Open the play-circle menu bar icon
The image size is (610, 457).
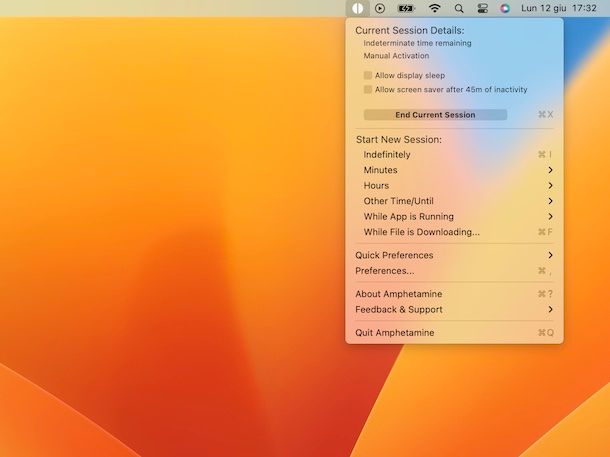[380, 8]
